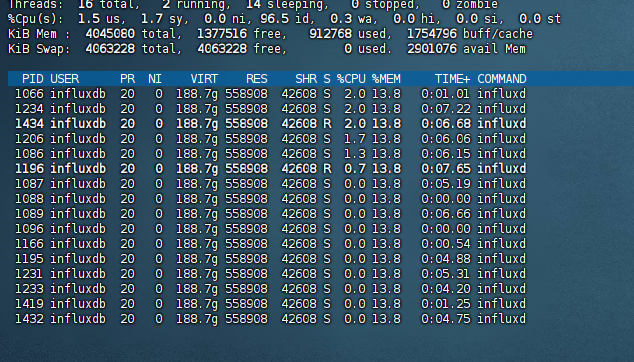Click the 0:06.66 time value
Screen dimensions: 634x362
pos(446,214)
